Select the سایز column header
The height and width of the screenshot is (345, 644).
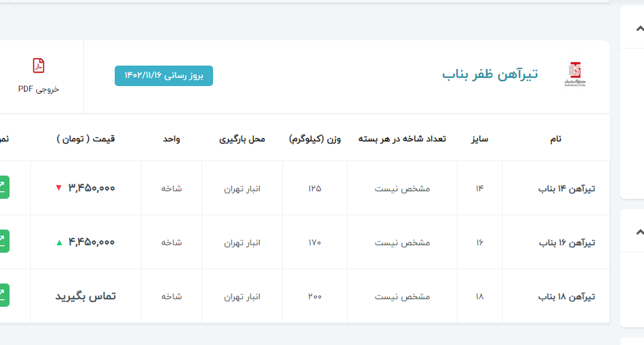coord(479,139)
